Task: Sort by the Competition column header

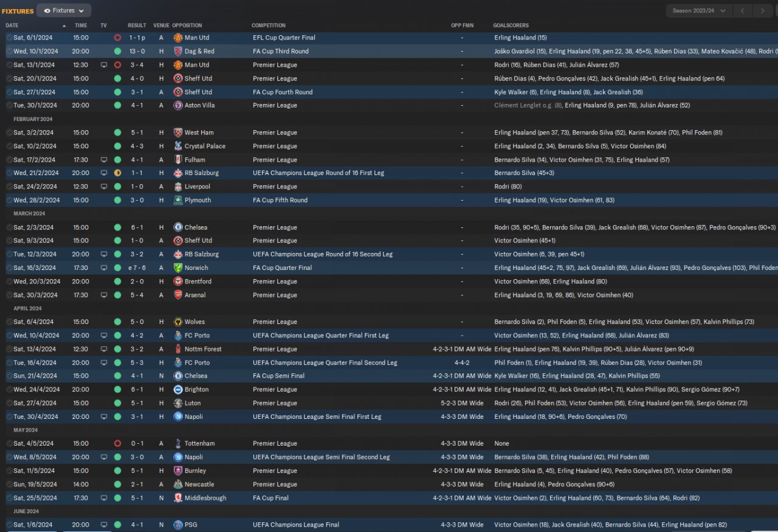Action: click(x=269, y=26)
